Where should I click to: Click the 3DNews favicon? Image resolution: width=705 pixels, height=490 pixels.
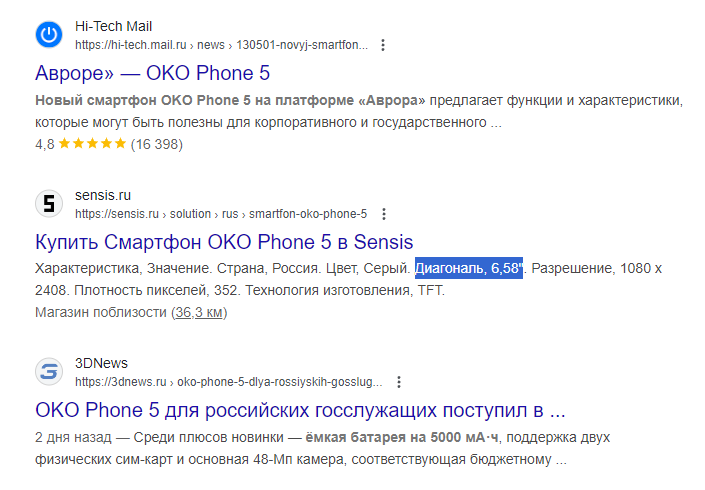pos(49,371)
